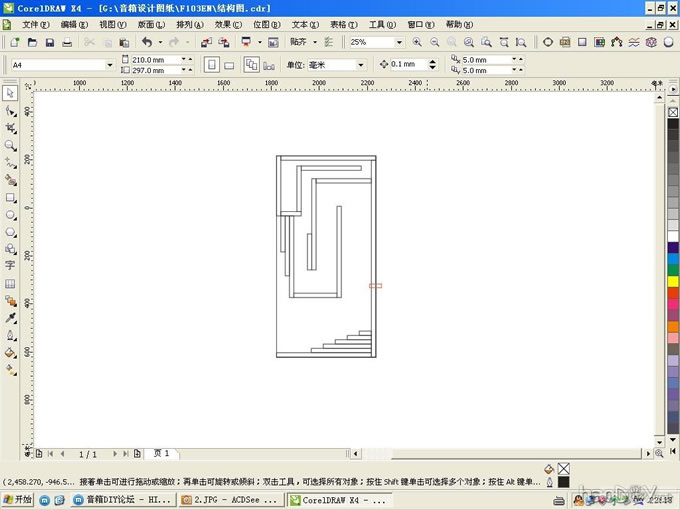
Task: Select the Pick tool in the toolbox
Action: point(11,93)
